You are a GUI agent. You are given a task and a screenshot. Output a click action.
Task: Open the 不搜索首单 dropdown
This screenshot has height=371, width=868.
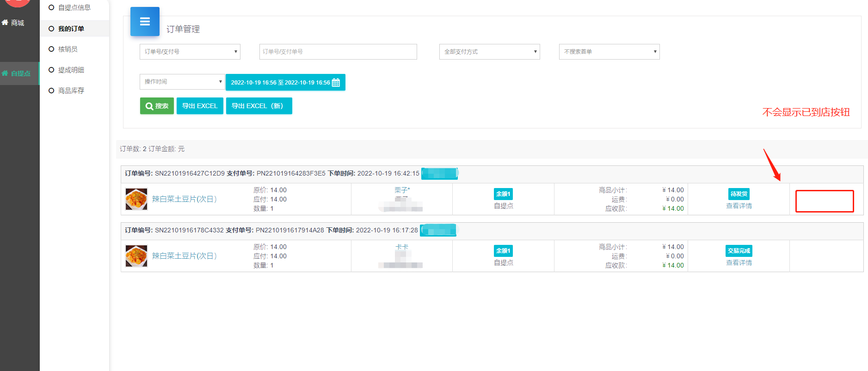(x=609, y=52)
